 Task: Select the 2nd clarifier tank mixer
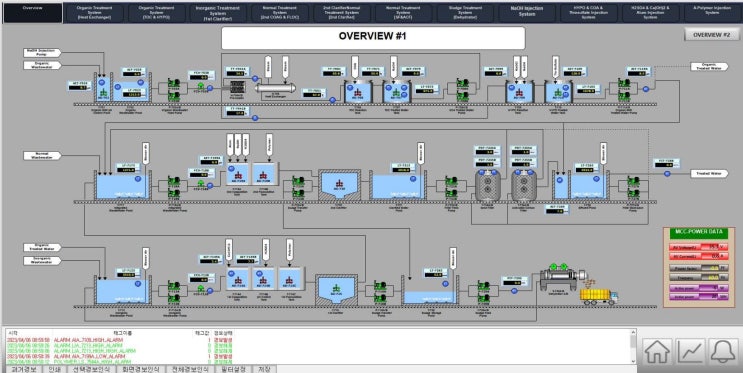[x=339, y=184]
